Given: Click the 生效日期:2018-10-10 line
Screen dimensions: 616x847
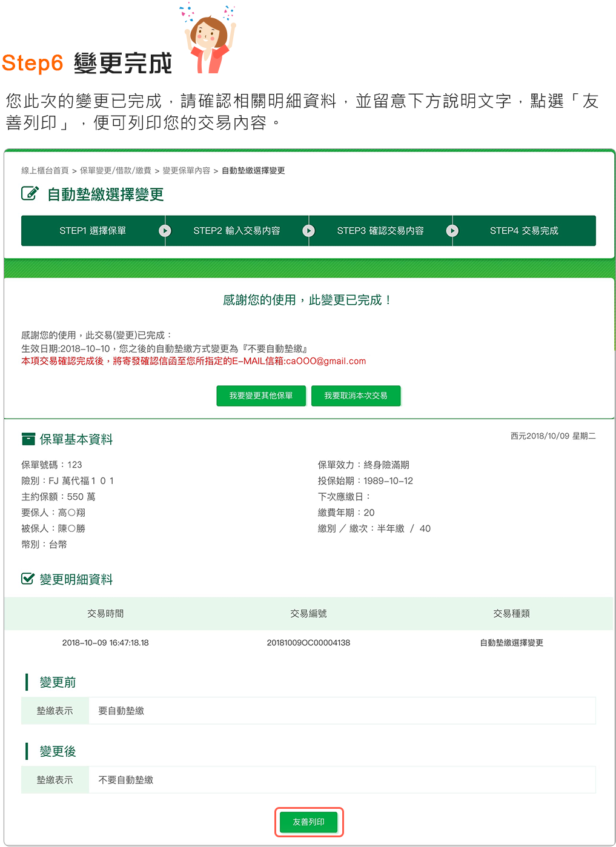Looking at the screenshot, I should click(x=165, y=348).
